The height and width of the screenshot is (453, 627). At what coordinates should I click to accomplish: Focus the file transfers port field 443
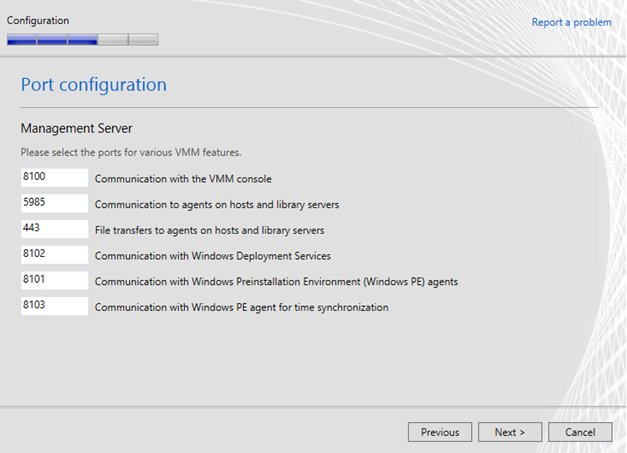[54, 229]
